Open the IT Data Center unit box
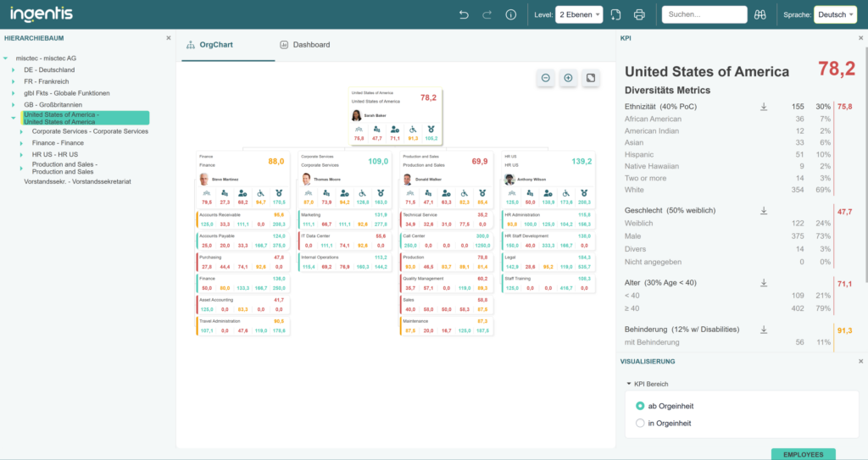This screenshot has height=460, width=868. 344,241
